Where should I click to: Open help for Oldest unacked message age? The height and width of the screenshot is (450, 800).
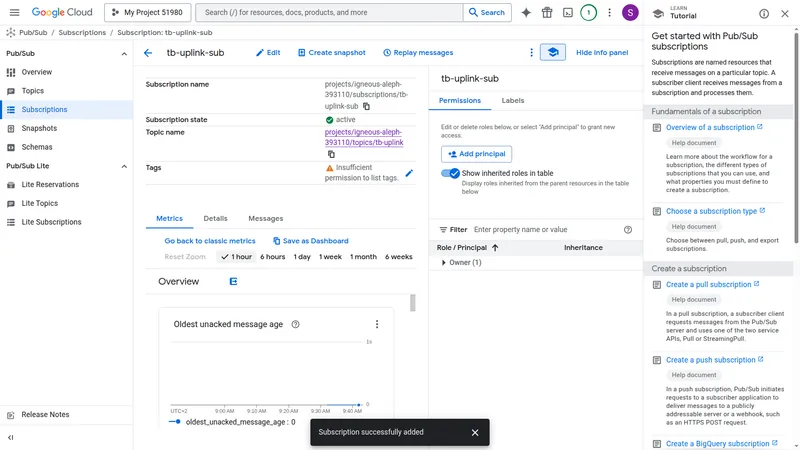pos(295,324)
